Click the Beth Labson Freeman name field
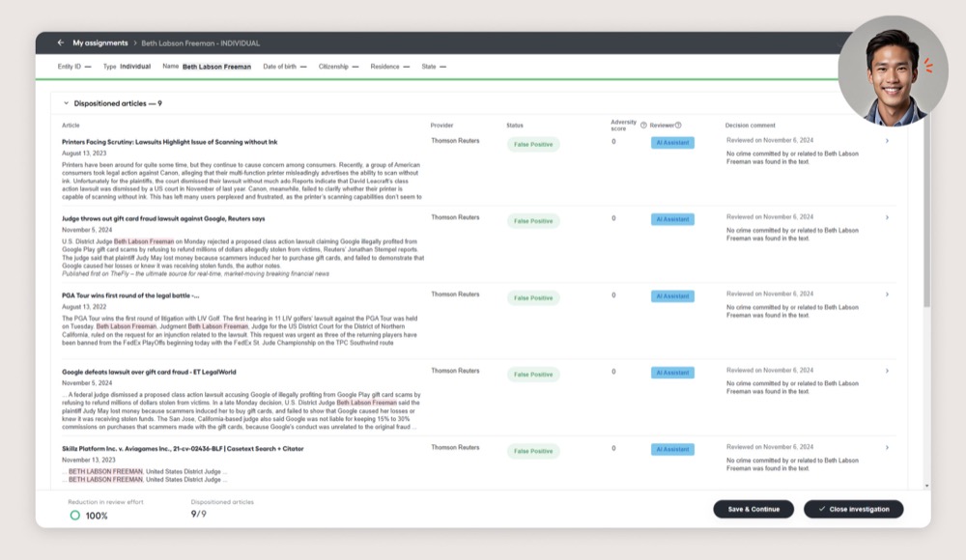Viewport: 966px width, 560px height. tap(216, 67)
